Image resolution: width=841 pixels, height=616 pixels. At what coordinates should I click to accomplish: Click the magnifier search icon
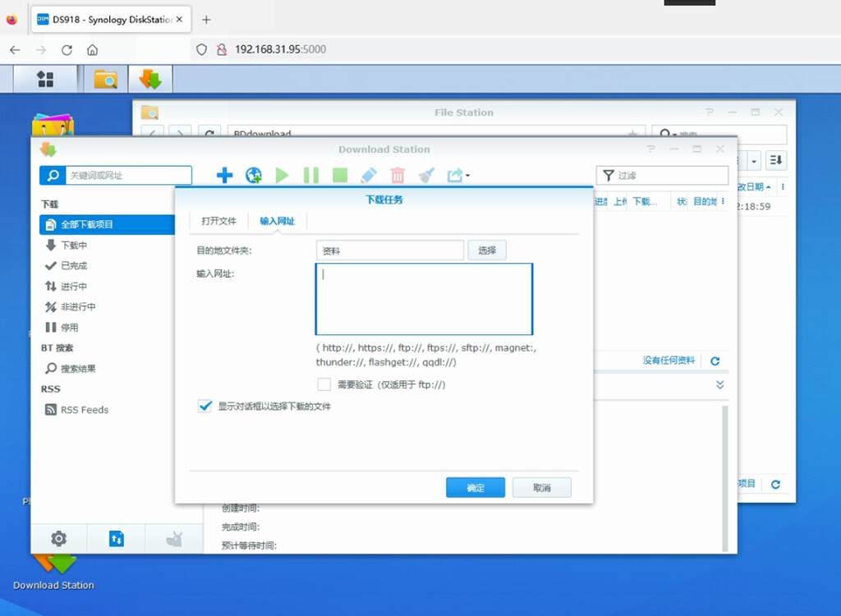[53, 176]
